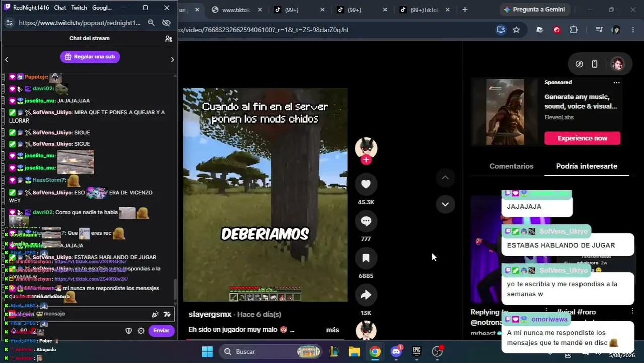Open Epic Games launcher from taskbar
644x363 pixels.
coord(417,351)
